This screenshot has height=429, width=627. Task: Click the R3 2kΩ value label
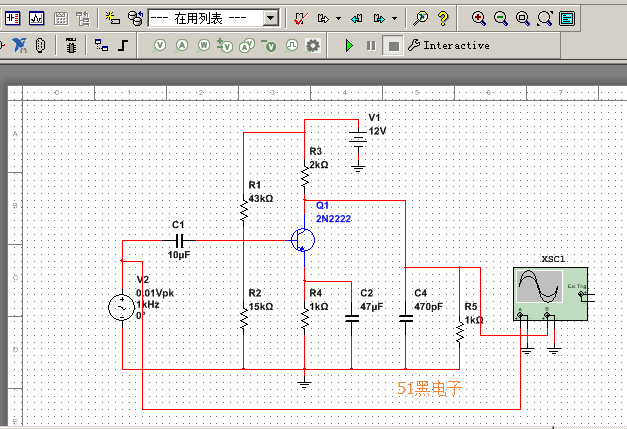click(x=319, y=165)
